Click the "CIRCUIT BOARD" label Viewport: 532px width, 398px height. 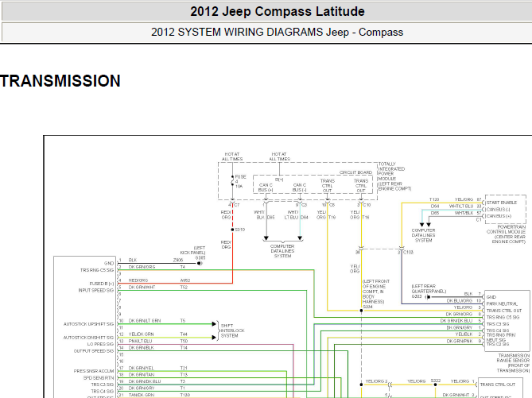coord(355,172)
